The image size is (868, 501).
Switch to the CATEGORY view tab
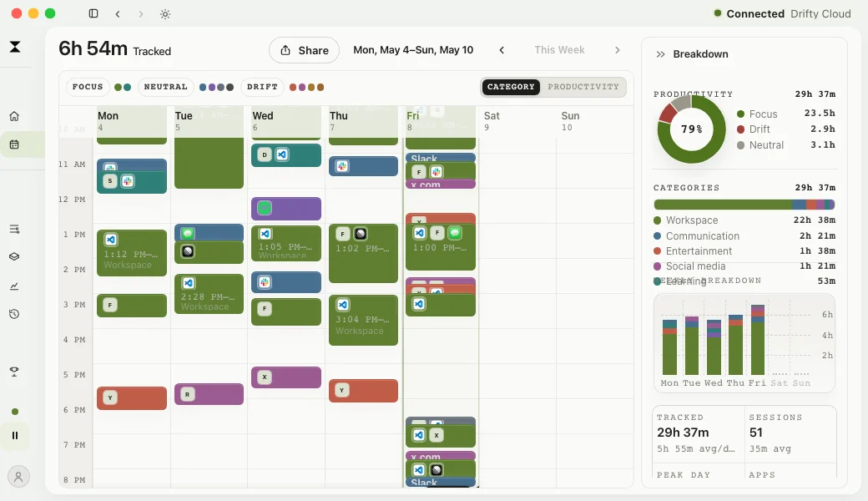click(x=511, y=87)
